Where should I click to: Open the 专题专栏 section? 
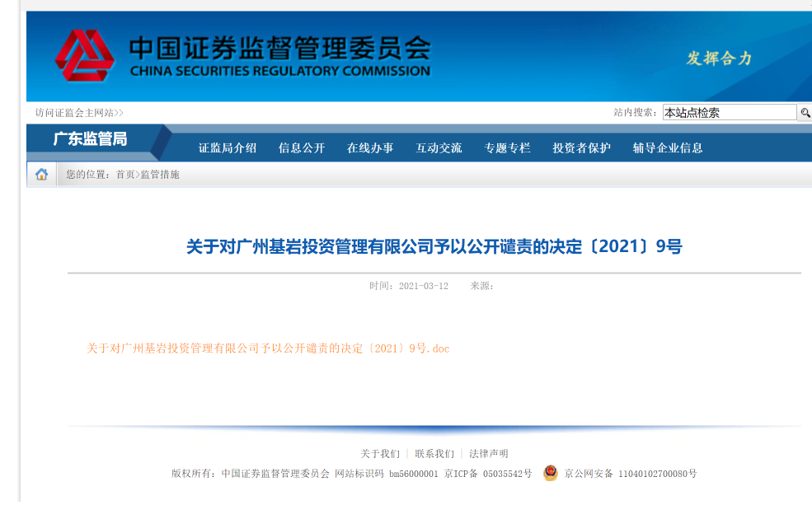(508, 146)
